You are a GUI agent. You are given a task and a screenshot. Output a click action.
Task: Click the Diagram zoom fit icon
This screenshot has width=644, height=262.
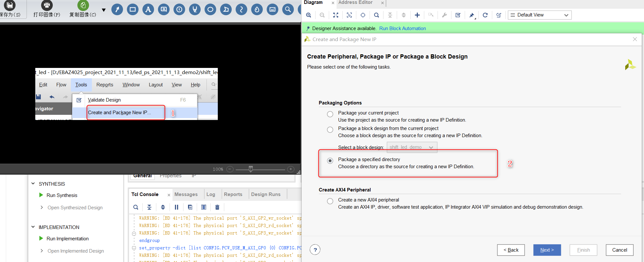coord(336,15)
